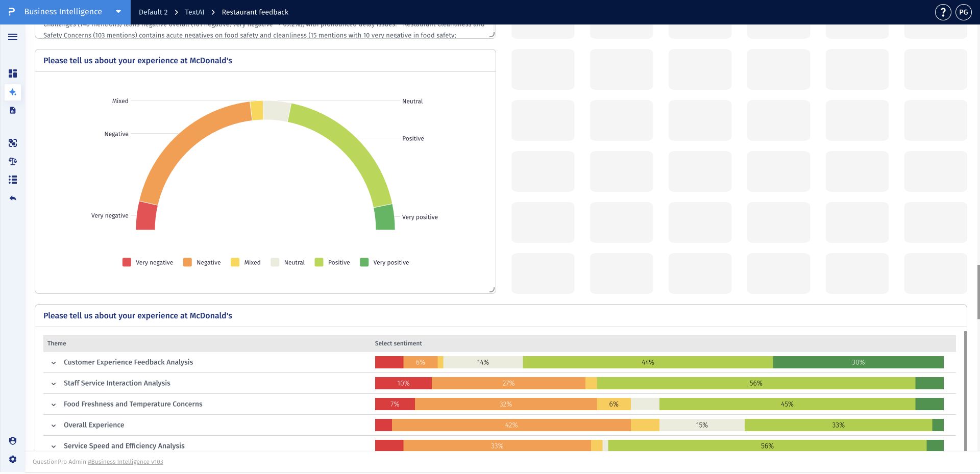
Task: Go to the TextAI breadcrumb
Action: pos(194,12)
